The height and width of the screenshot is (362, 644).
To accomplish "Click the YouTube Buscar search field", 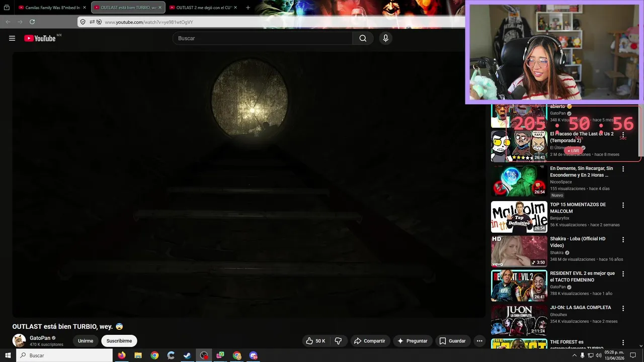I will click(x=262, y=38).
